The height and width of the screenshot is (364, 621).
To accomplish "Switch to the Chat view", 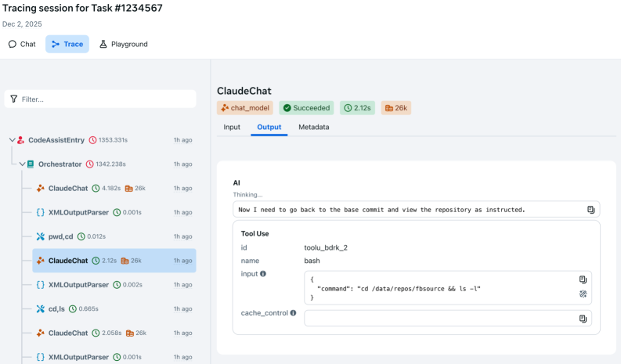I will [22, 44].
